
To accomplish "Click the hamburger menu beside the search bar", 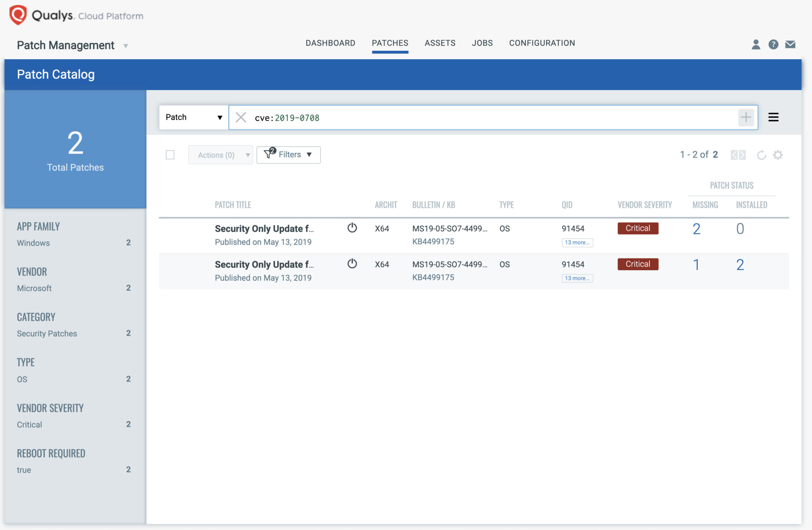I will tap(774, 117).
